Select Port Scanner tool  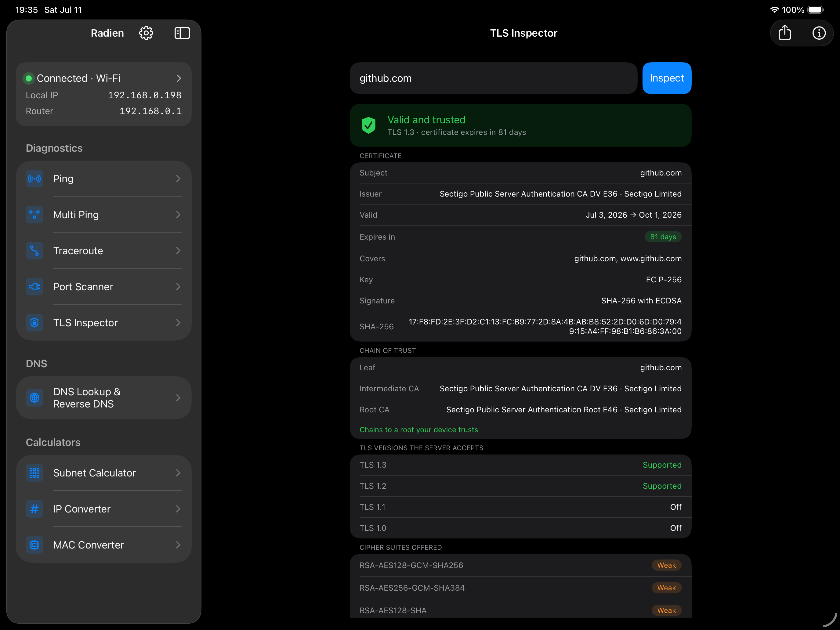[104, 287]
